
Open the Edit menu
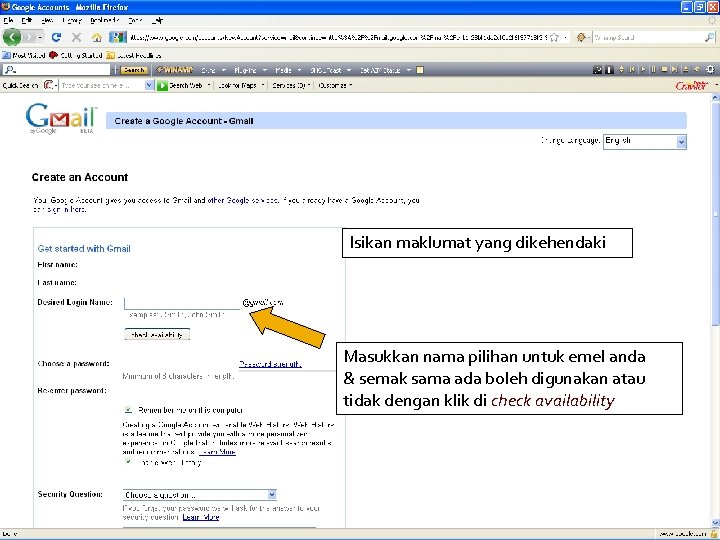click(27, 20)
